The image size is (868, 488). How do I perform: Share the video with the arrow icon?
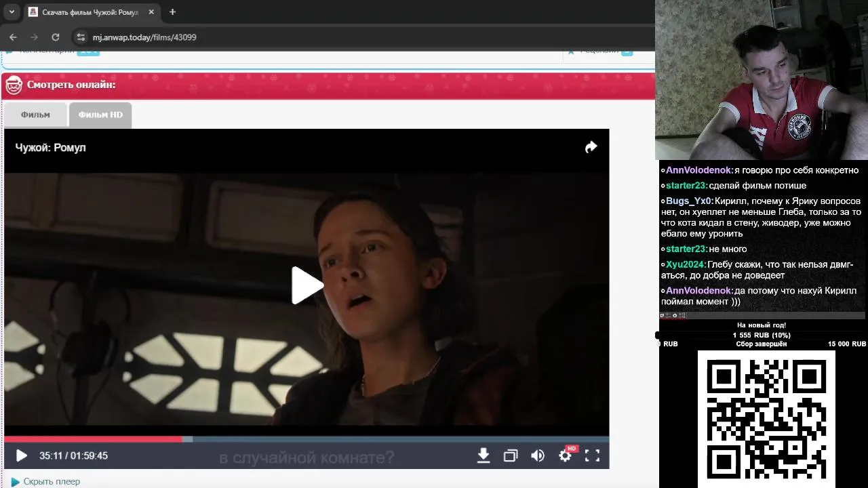click(591, 147)
